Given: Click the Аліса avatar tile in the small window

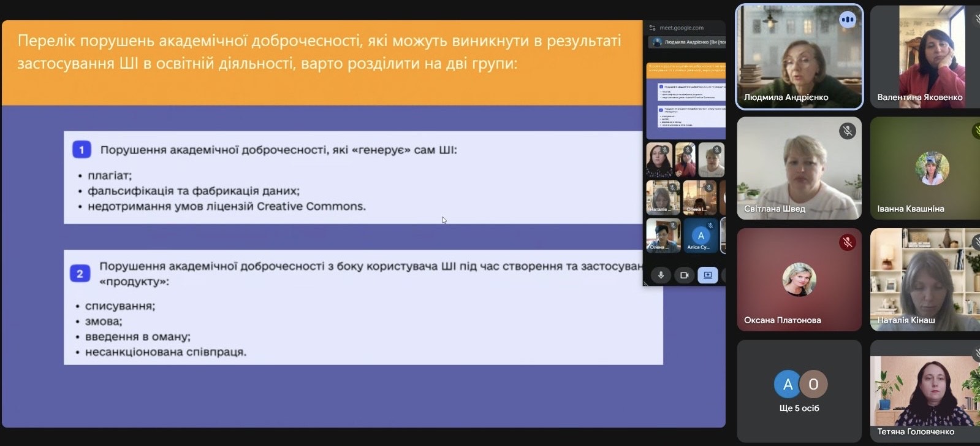Looking at the screenshot, I should pyautogui.click(x=701, y=236).
